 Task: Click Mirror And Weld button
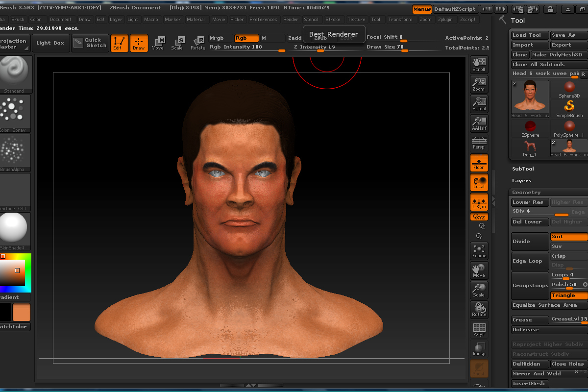click(549, 374)
